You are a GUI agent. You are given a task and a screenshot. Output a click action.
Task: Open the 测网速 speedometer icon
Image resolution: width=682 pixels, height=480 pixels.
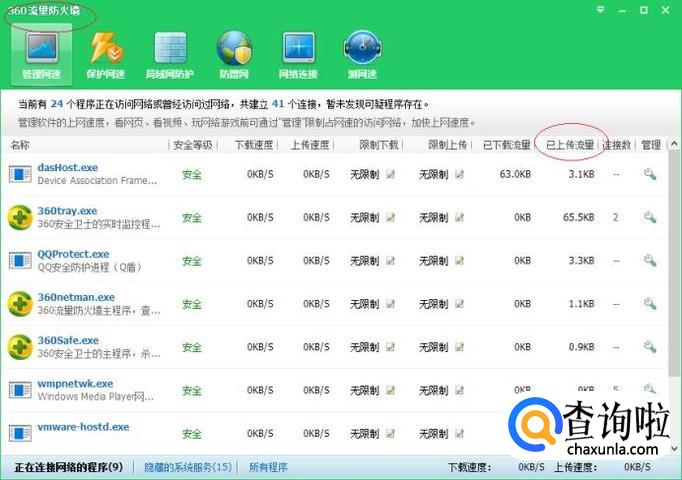click(362, 48)
